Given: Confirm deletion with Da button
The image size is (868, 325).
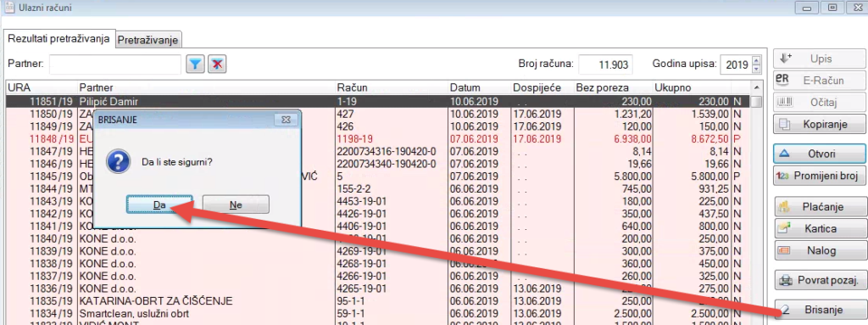Looking at the screenshot, I should click(x=159, y=205).
